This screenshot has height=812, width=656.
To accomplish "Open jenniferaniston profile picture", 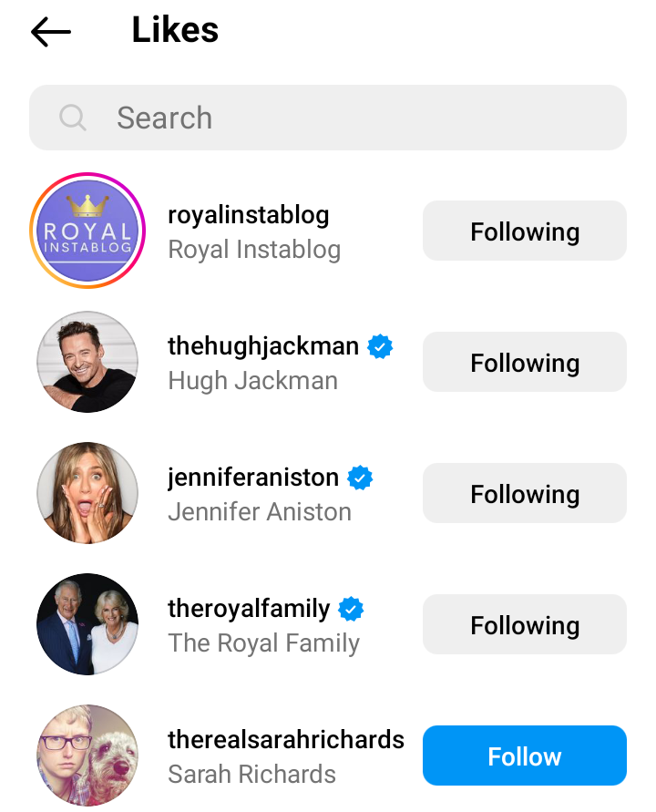I will coord(87,493).
